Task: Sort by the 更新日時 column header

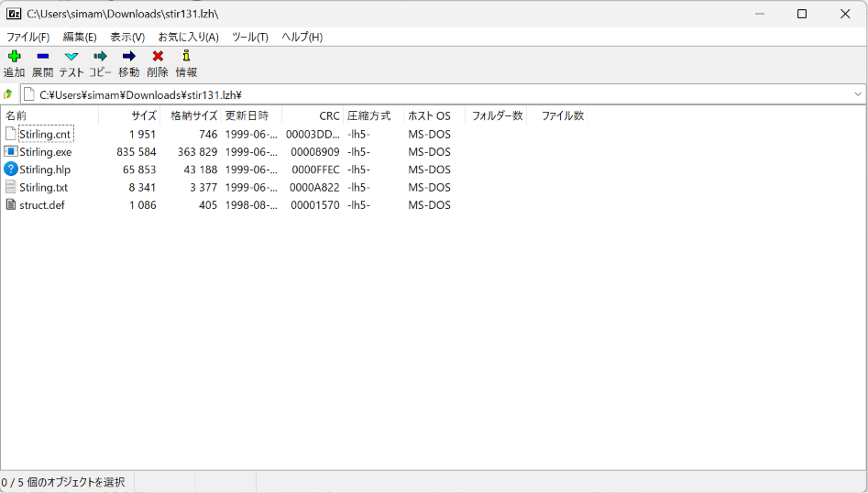Action: point(251,115)
